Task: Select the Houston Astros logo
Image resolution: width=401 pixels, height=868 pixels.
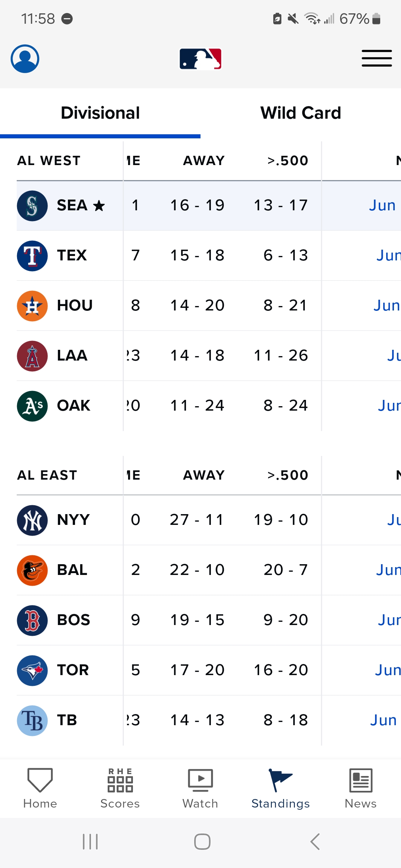Action: 32,306
